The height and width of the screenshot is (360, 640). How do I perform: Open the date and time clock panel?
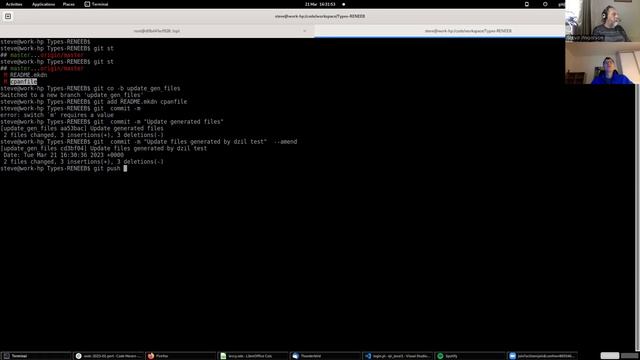coord(320,4)
